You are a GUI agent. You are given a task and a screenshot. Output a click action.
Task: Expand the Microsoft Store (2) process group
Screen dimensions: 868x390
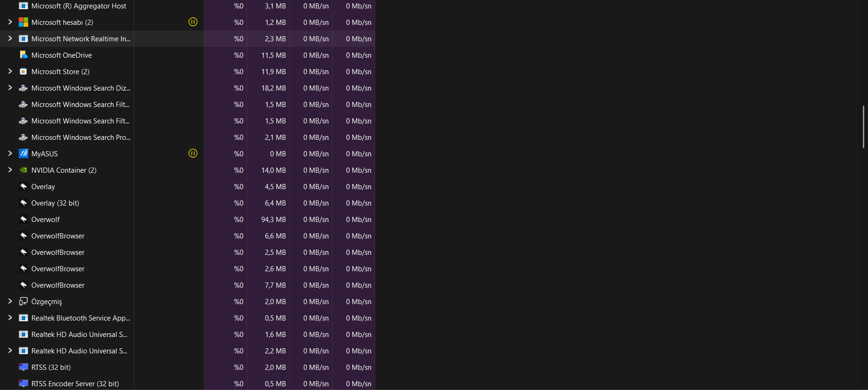10,71
